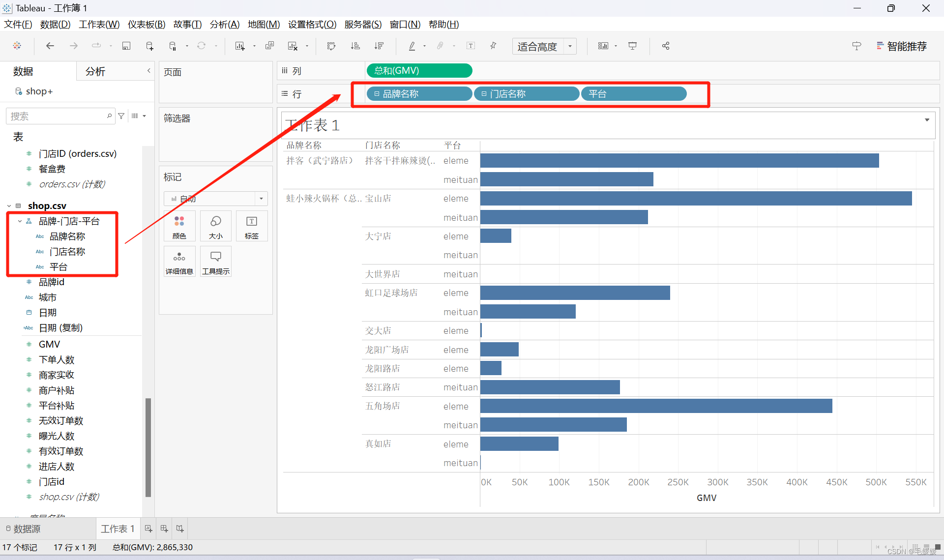Collapse the 品牌-门店-平台 hierarchy
944x560 pixels.
tap(20, 221)
